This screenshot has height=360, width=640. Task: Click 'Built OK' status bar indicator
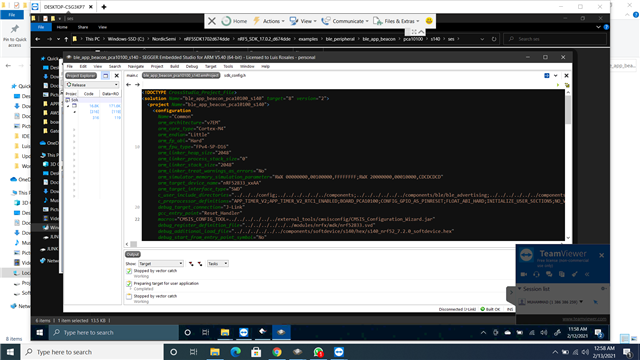click(x=491, y=309)
